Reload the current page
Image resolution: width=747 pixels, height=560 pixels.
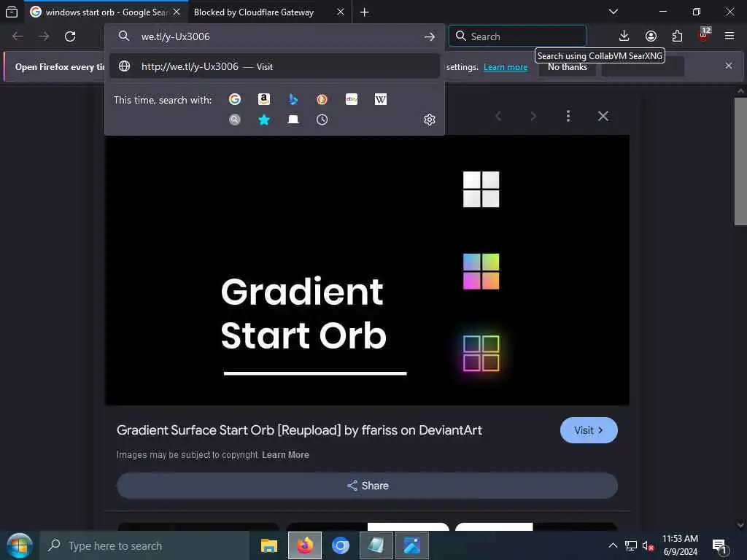click(70, 36)
